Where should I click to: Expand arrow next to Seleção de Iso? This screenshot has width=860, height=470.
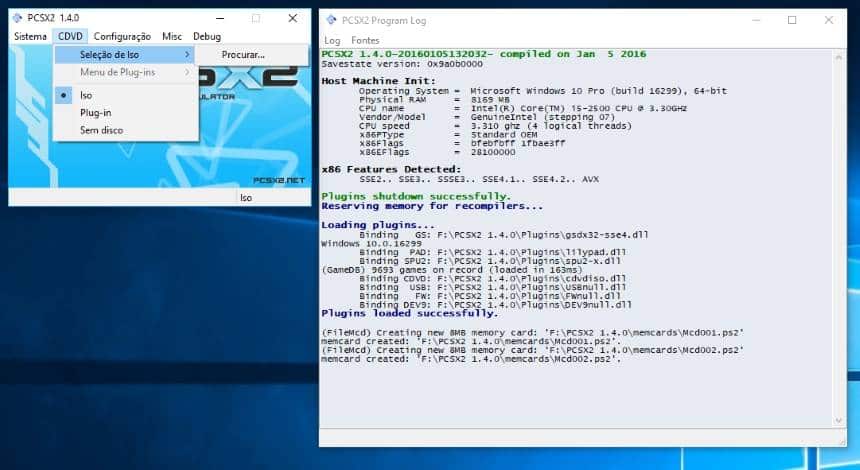point(187,54)
